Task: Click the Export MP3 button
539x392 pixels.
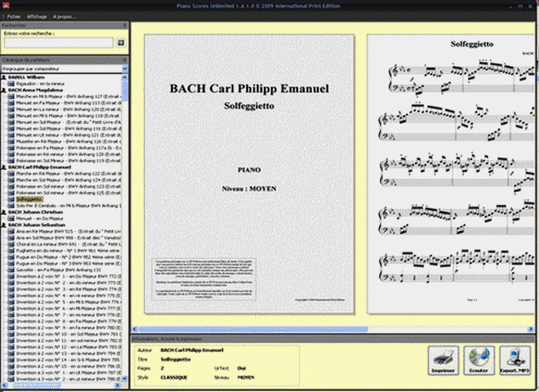Action: (x=514, y=360)
